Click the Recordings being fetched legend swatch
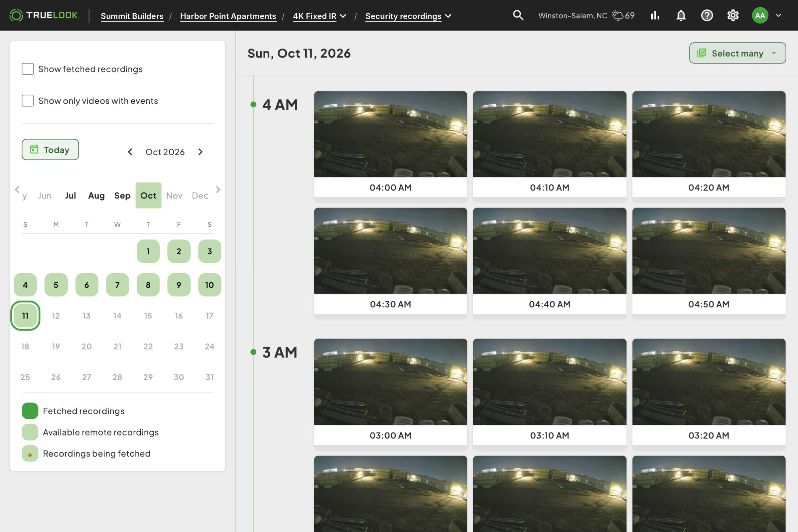The width and height of the screenshot is (798, 532). pos(30,454)
